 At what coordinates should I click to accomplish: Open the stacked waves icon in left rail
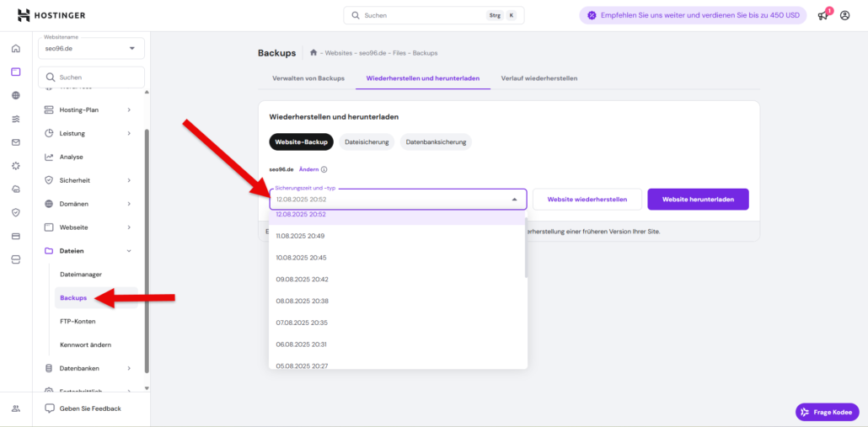pyautogui.click(x=15, y=119)
